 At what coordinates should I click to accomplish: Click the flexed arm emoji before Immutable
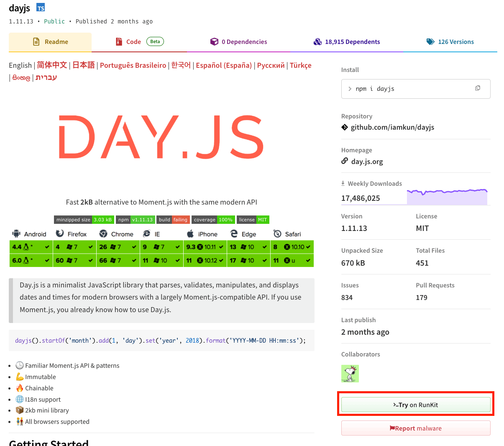point(20,377)
